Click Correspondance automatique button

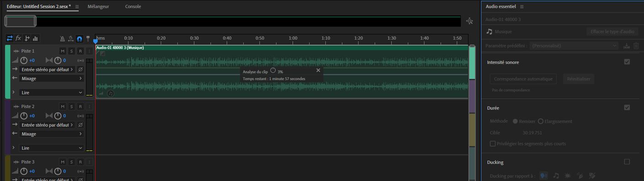(523, 79)
